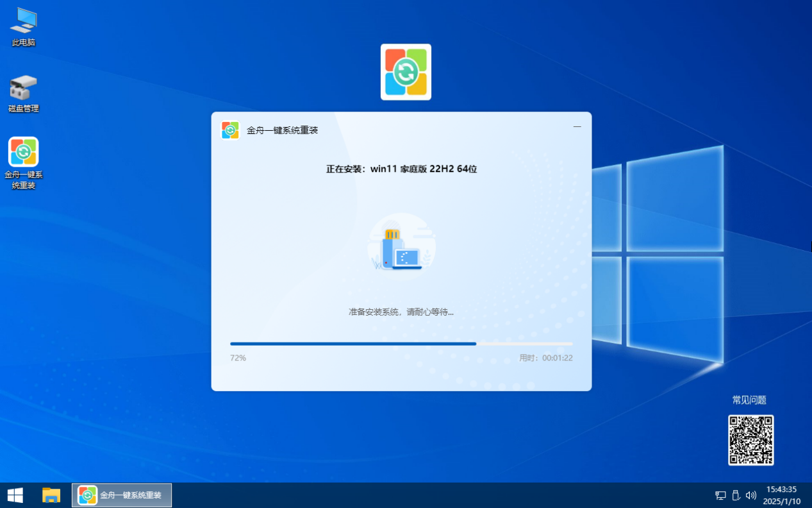This screenshot has height=508, width=812.
Task: Select the 金舟一键系统重装 taskbar button
Action: coord(122,495)
